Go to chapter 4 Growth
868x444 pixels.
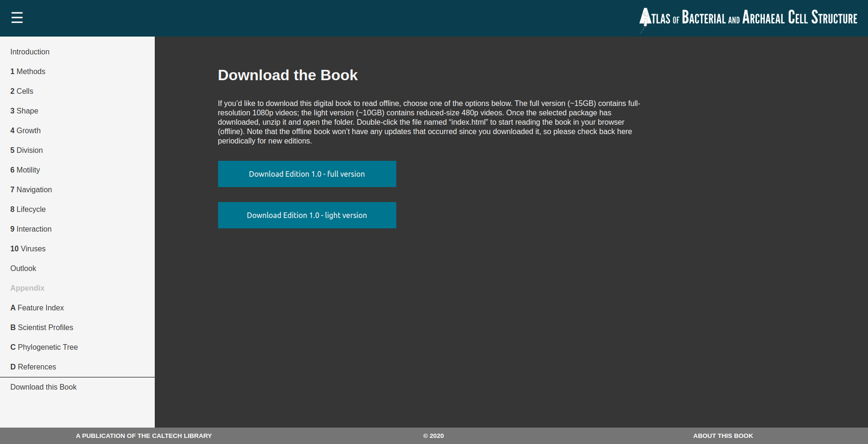click(x=25, y=130)
